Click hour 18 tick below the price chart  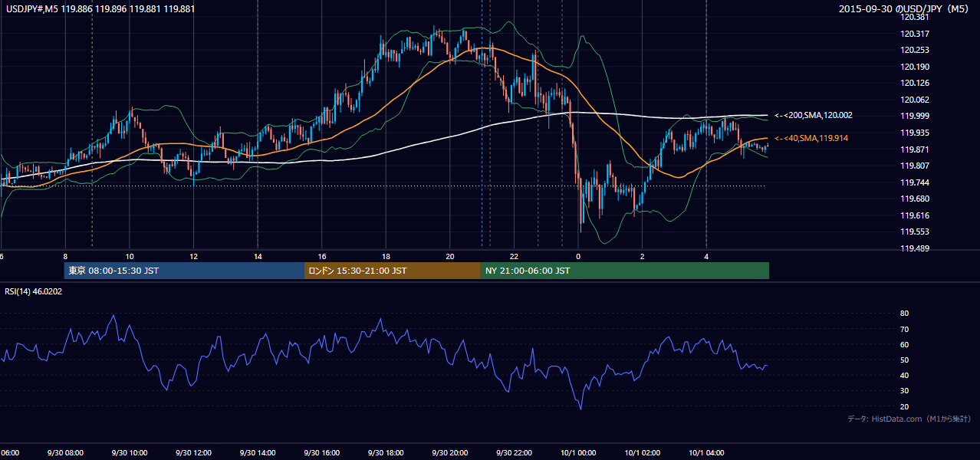pos(386,257)
